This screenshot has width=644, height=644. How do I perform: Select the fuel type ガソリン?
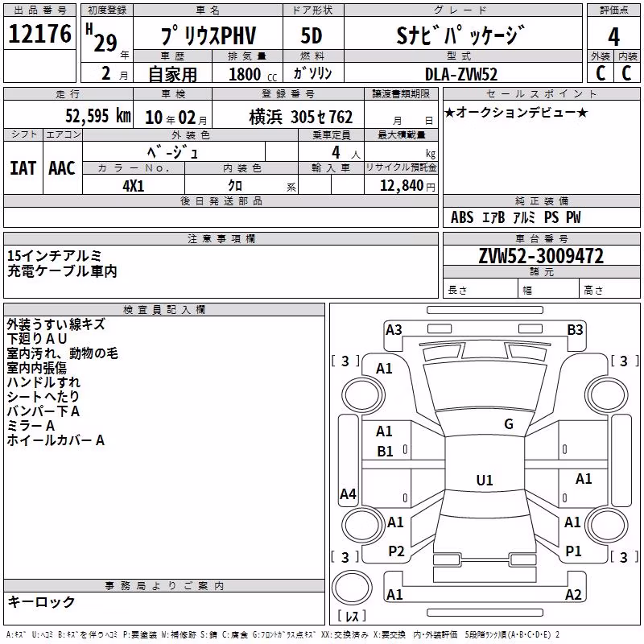312,74
